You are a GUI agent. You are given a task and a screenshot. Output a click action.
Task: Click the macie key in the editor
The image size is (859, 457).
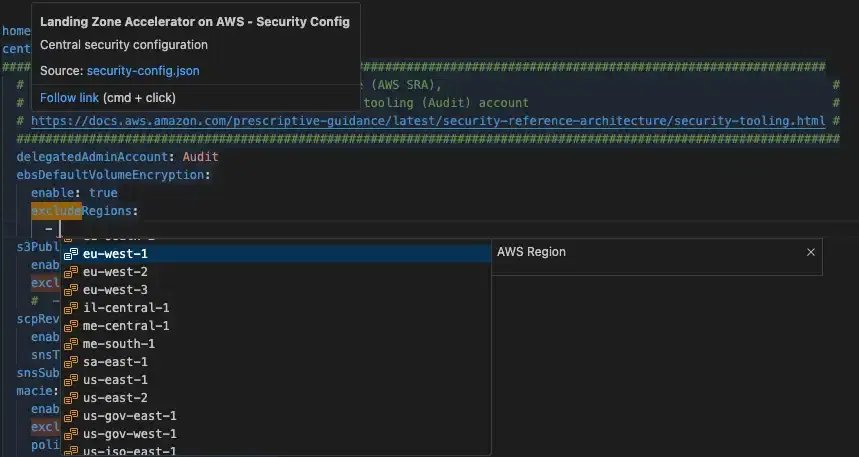click(34, 391)
